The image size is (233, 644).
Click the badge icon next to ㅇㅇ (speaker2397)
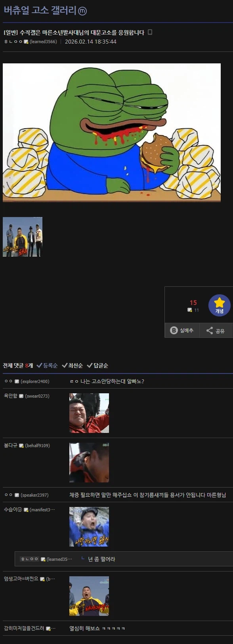(17, 495)
